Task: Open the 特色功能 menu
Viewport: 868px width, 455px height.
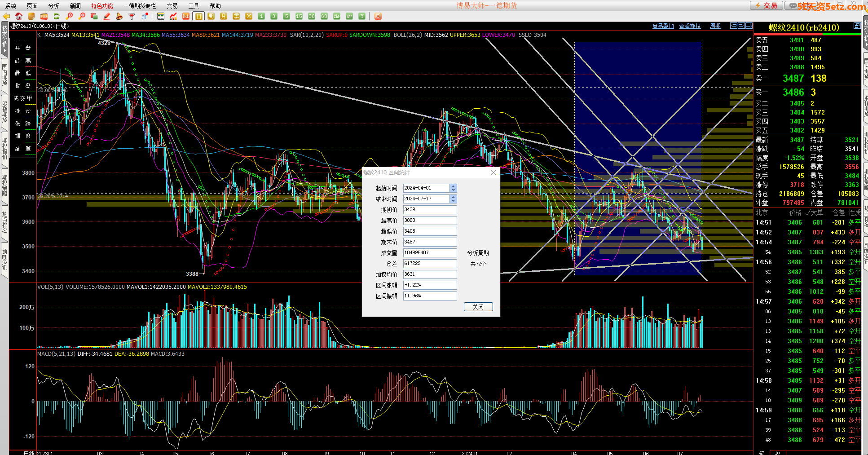Action: coord(102,6)
